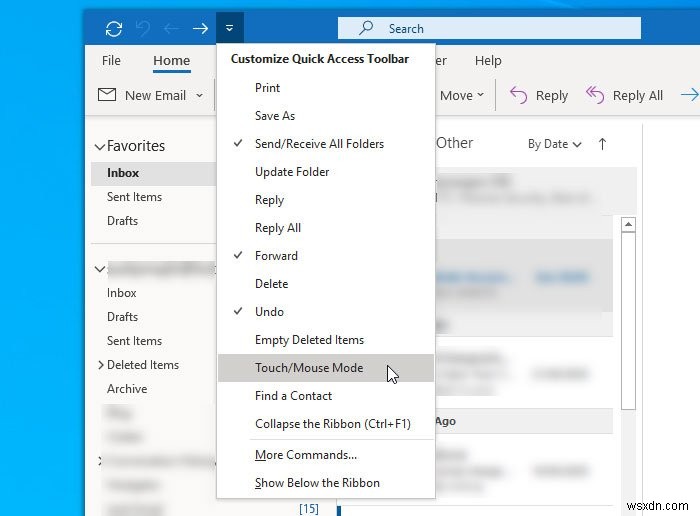This screenshot has height=516, width=700.
Task: Enable Touch/Mouse Mode in toolbar menu
Action: tap(326, 368)
